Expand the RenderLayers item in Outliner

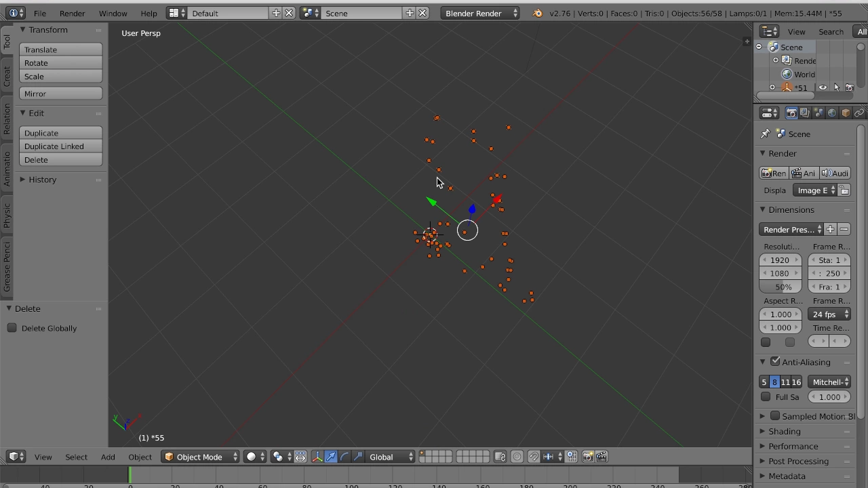[x=776, y=60]
